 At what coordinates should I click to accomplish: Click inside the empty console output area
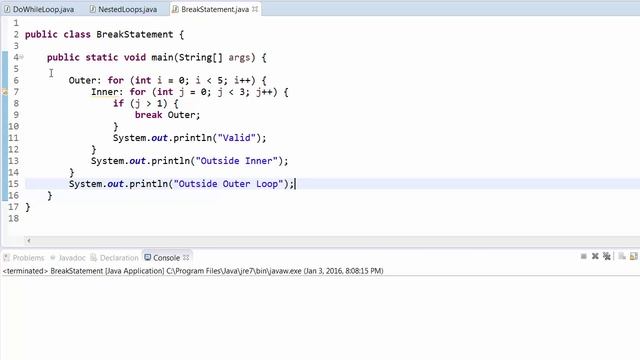coord(320,318)
